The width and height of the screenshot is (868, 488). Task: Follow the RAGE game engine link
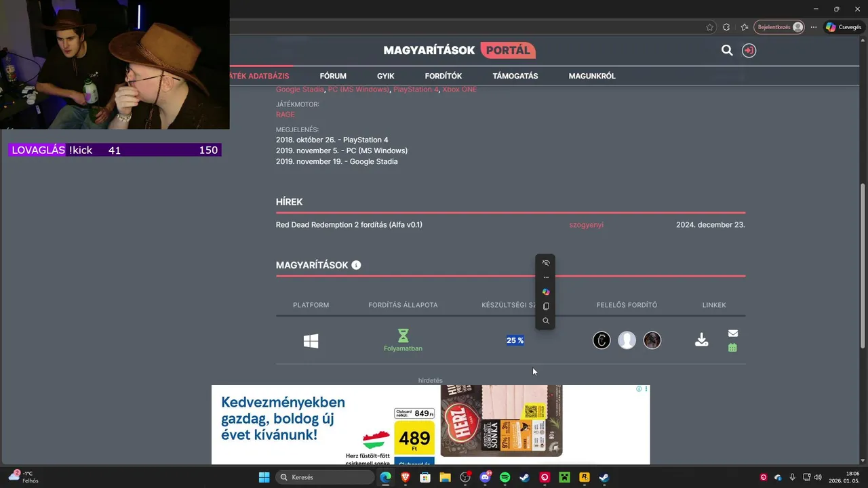[x=285, y=115]
